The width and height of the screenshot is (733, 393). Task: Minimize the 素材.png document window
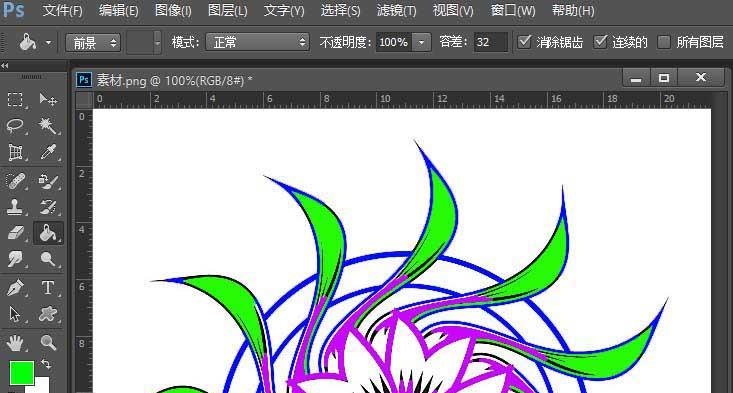pos(636,78)
